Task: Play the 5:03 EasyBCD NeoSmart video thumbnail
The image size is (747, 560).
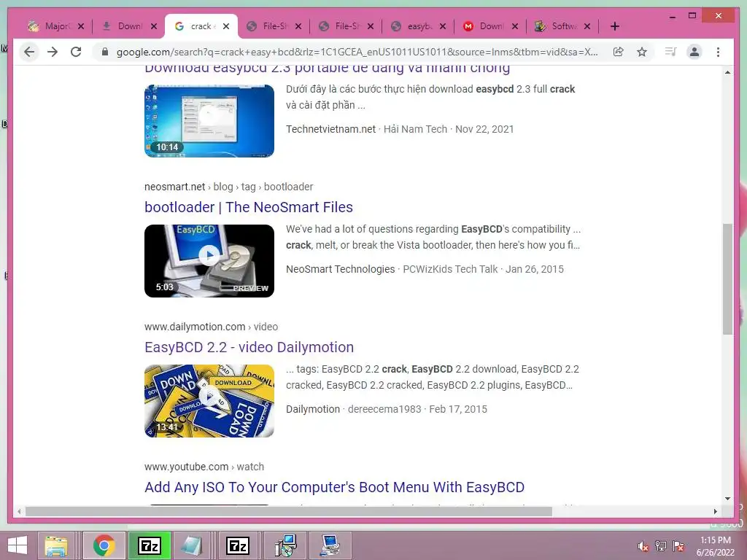Action: (209, 261)
